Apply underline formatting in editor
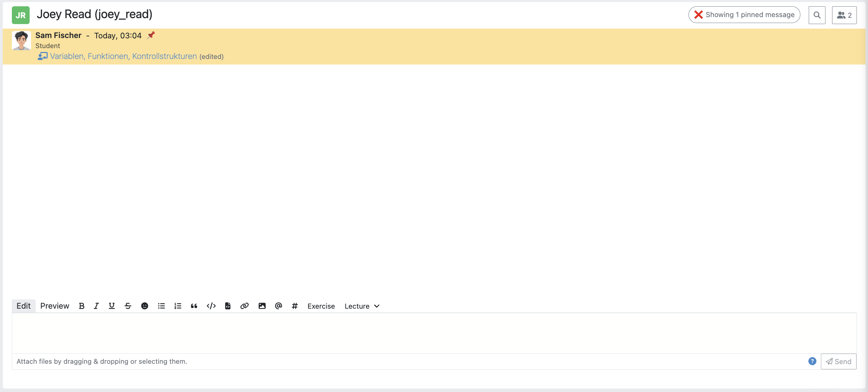 point(112,306)
